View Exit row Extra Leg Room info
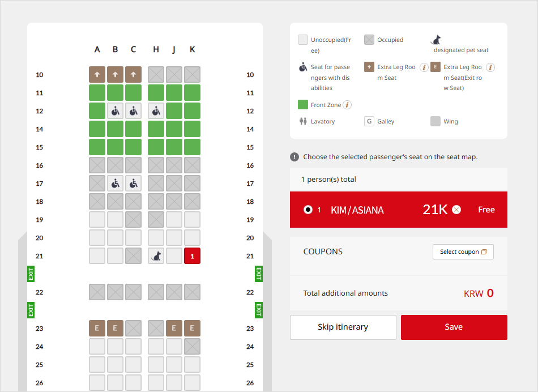This screenshot has width=538, height=392. (490, 67)
